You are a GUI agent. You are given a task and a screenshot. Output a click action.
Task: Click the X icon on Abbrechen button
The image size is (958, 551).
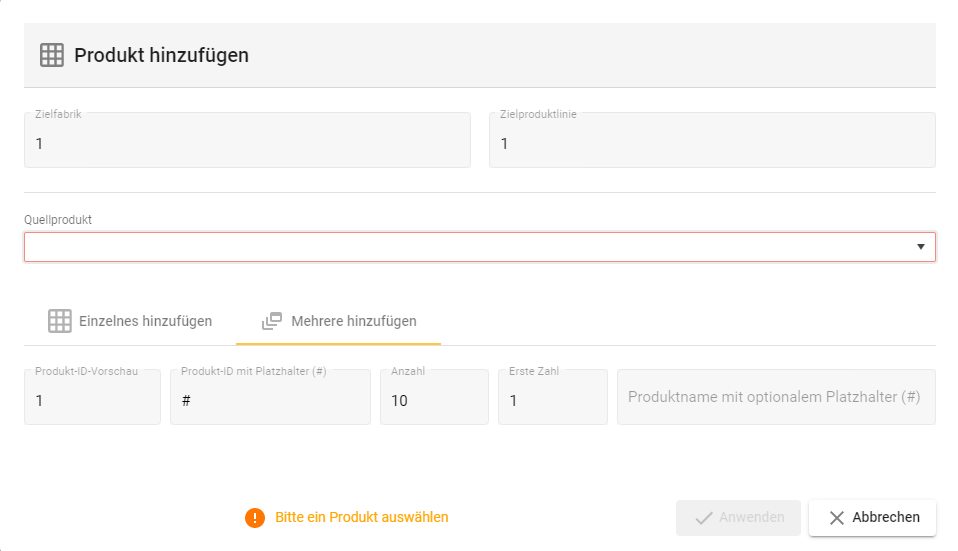837,518
